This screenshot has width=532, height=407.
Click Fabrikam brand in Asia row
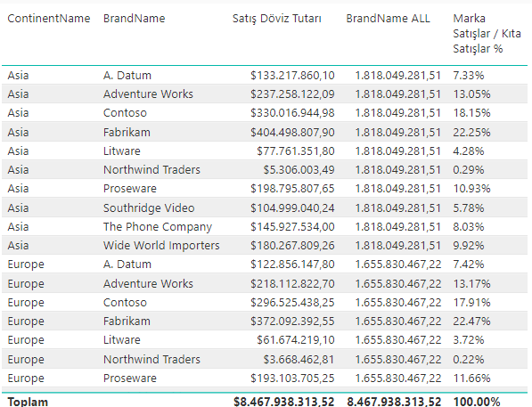click(x=127, y=133)
